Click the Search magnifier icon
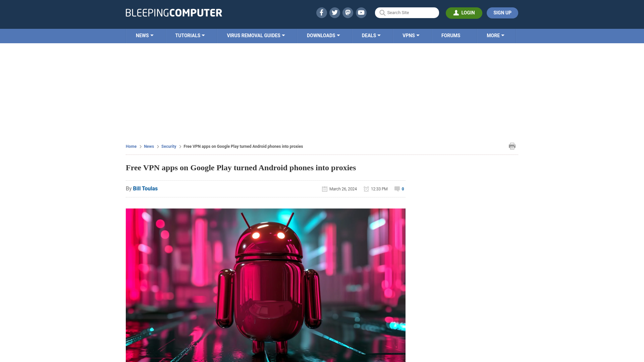This screenshot has width=644, height=362. [382, 12]
